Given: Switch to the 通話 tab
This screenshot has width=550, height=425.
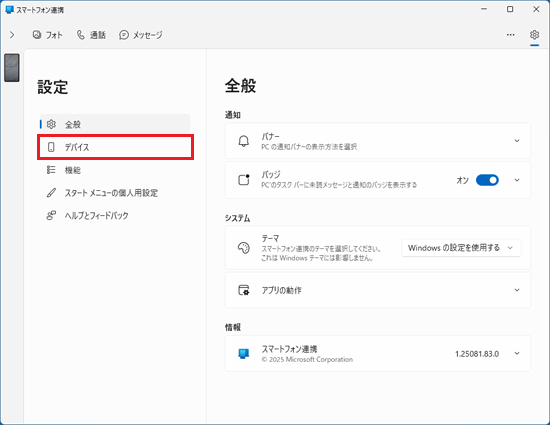Looking at the screenshot, I should [x=91, y=35].
